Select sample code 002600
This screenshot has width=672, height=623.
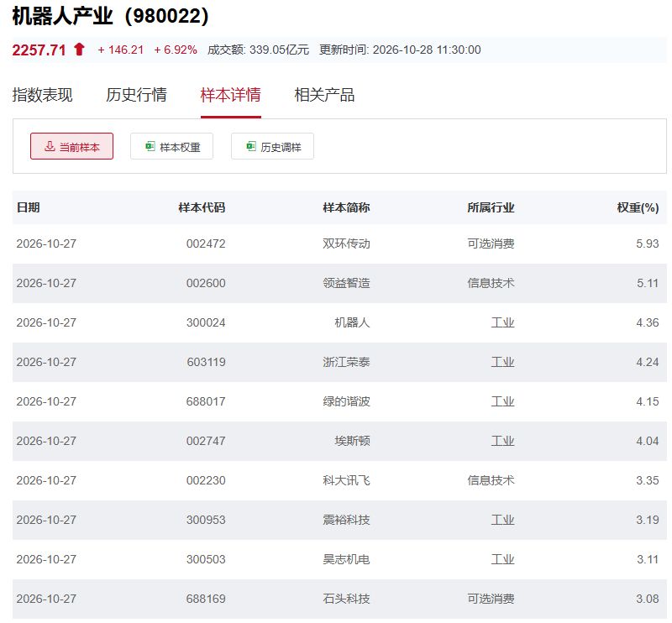click(206, 283)
